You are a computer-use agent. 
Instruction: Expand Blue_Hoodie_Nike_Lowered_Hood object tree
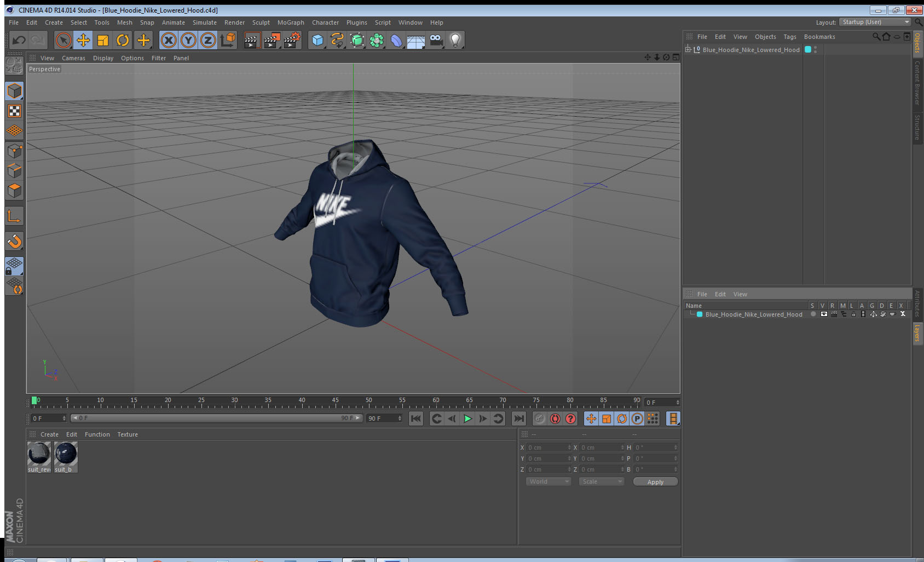pos(688,49)
